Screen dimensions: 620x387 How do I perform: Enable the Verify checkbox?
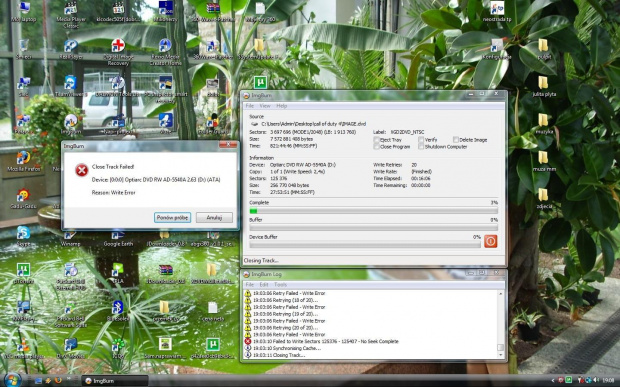421,140
